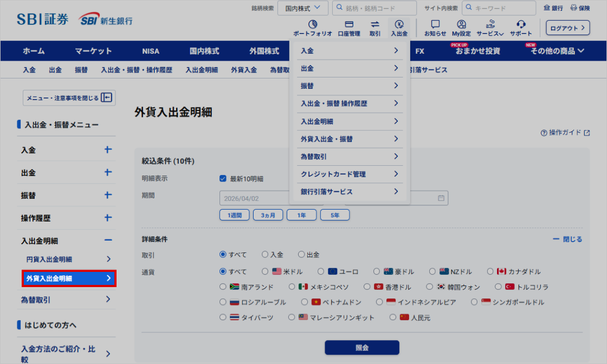
Task: Select the 入金 transaction radio button
Action: [265, 255]
